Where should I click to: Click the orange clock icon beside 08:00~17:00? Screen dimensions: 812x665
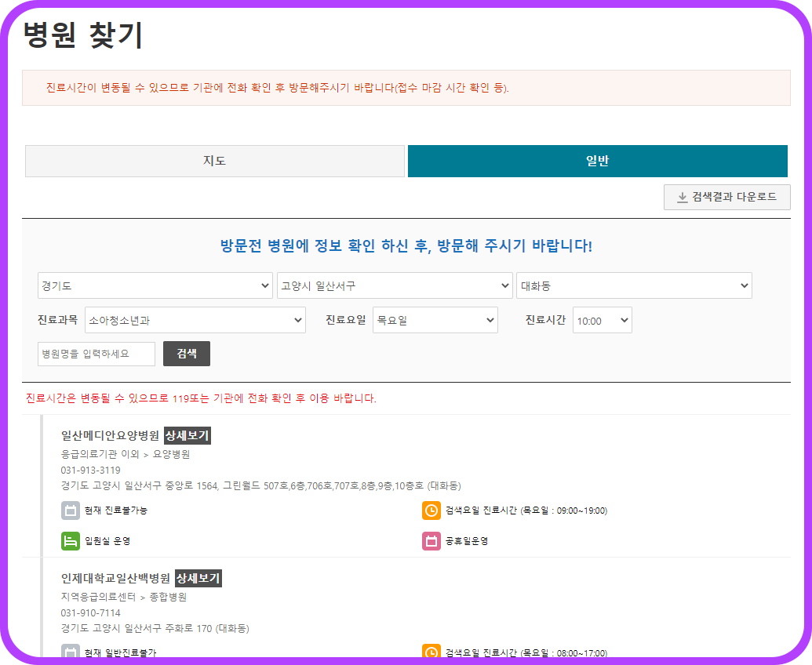point(431,651)
